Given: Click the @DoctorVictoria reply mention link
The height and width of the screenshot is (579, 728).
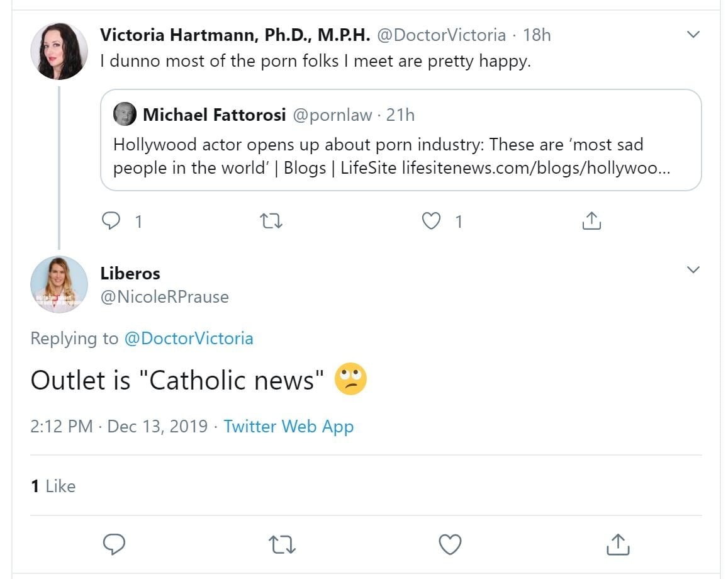Looking at the screenshot, I should click(x=189, y=339).
